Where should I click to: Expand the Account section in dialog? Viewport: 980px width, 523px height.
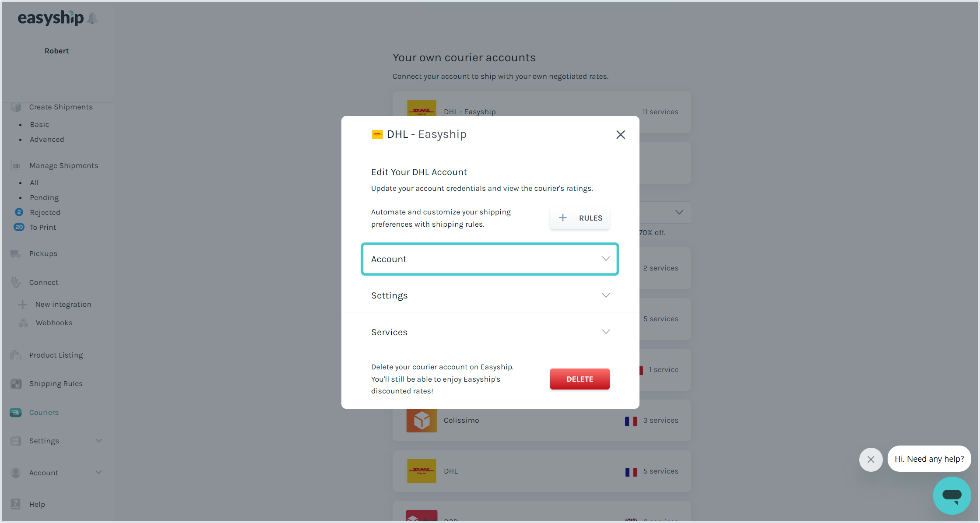tap(490, 259)
